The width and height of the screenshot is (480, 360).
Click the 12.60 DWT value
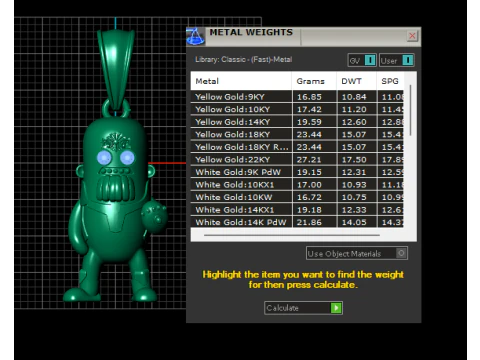pyautogui.click(x=354, y=122)
